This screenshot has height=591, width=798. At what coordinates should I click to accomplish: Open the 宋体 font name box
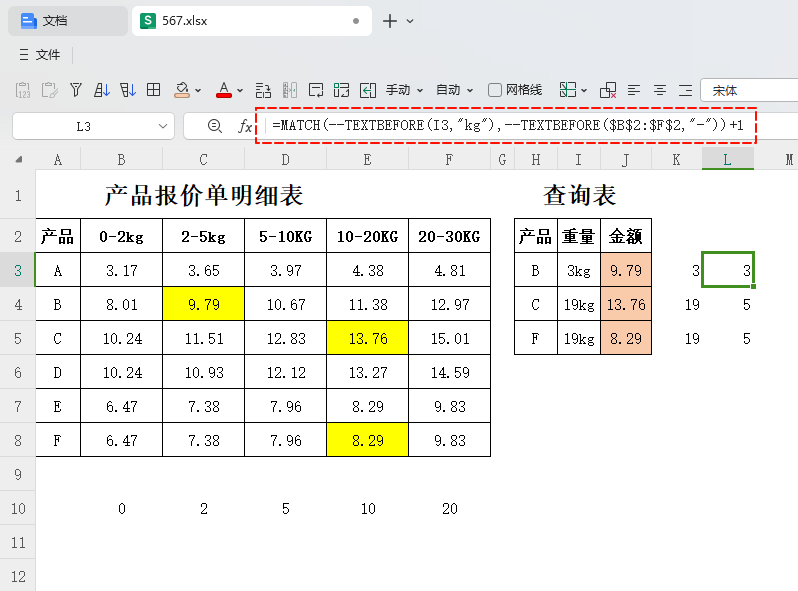click(x=749, y=91)
